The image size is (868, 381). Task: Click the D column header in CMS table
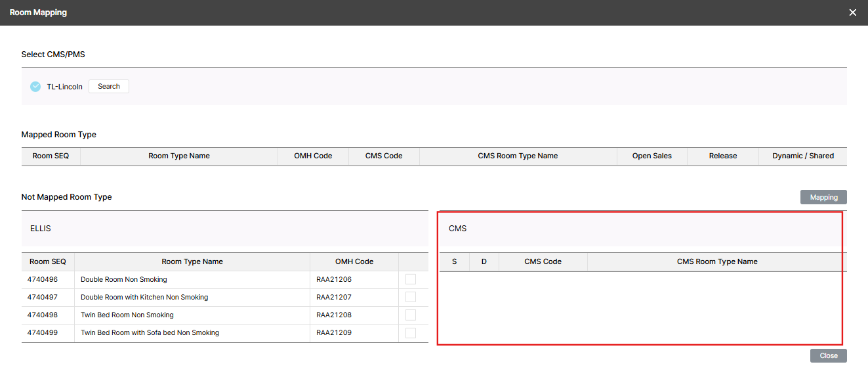click(x=484, y=261)
